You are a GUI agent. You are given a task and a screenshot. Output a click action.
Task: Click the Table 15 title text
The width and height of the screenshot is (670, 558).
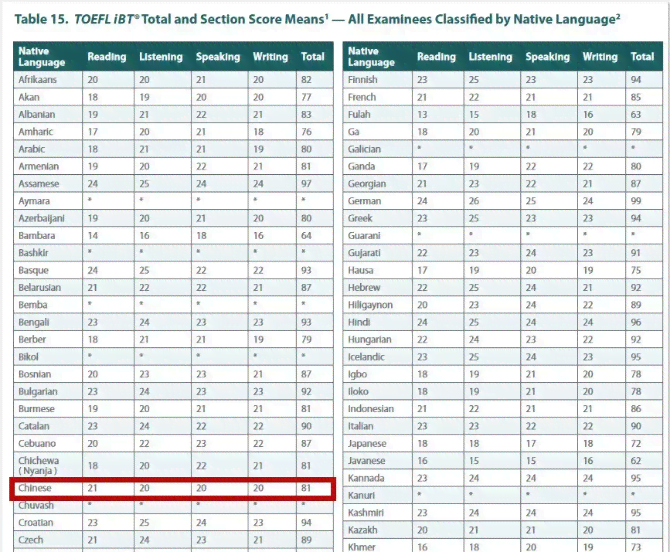pyautogui.click(x=317, y=19)
